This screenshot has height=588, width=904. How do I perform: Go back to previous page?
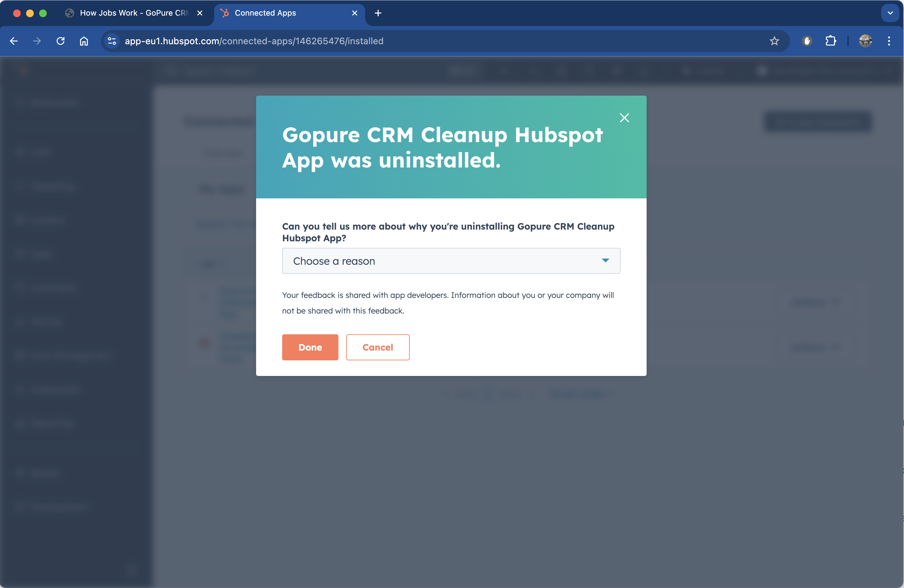click(14, 41)
